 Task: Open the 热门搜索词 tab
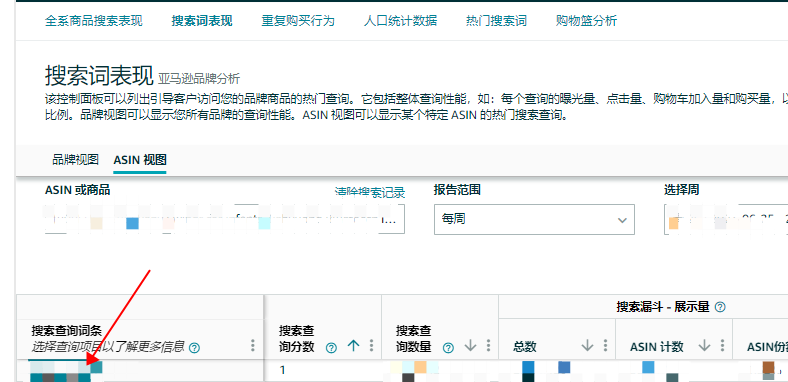(x=496, y=21)
